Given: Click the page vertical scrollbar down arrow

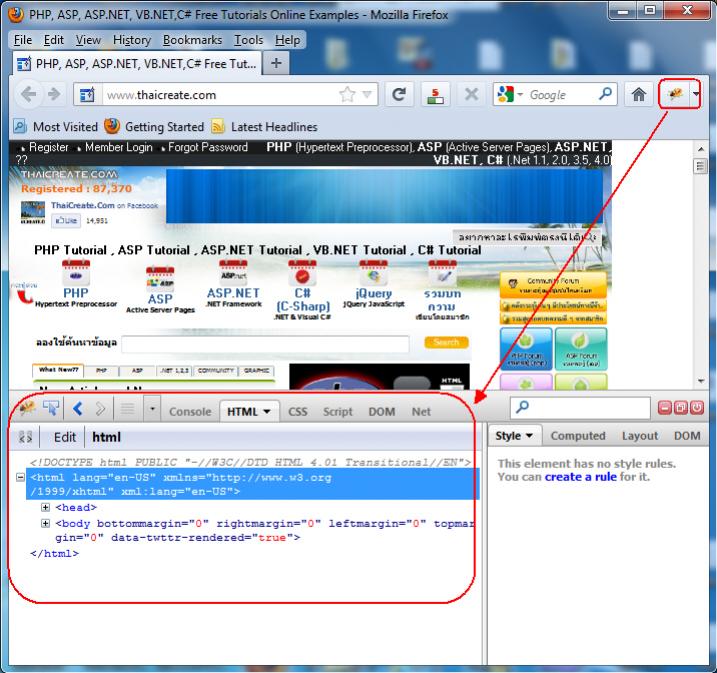Looking at the screenshot, I should (x=701, y=380).
